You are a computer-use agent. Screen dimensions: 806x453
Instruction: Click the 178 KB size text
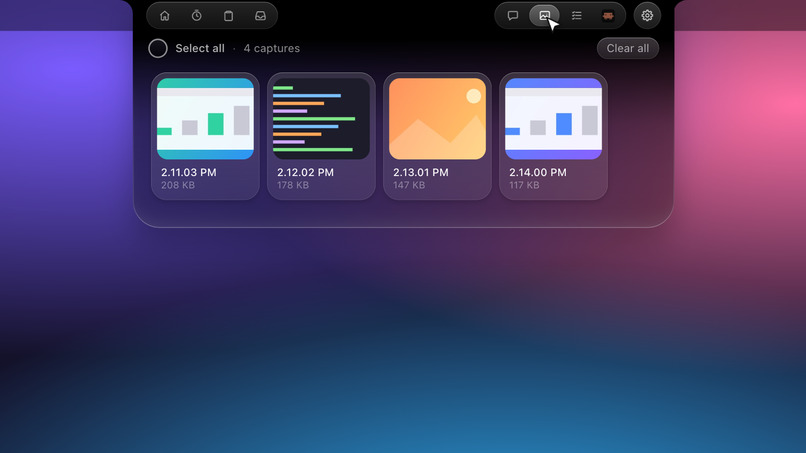[293, 185]
